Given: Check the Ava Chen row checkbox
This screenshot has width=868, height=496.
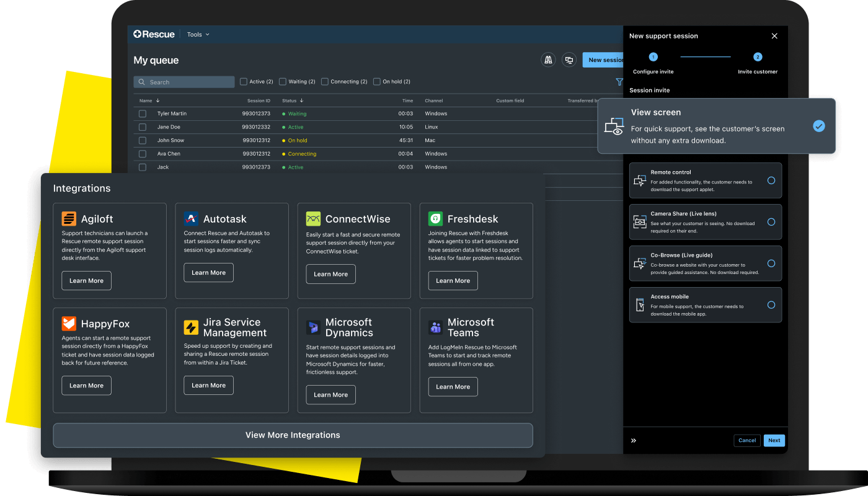Looking at the screenshot, I should [x=143, y=154].
